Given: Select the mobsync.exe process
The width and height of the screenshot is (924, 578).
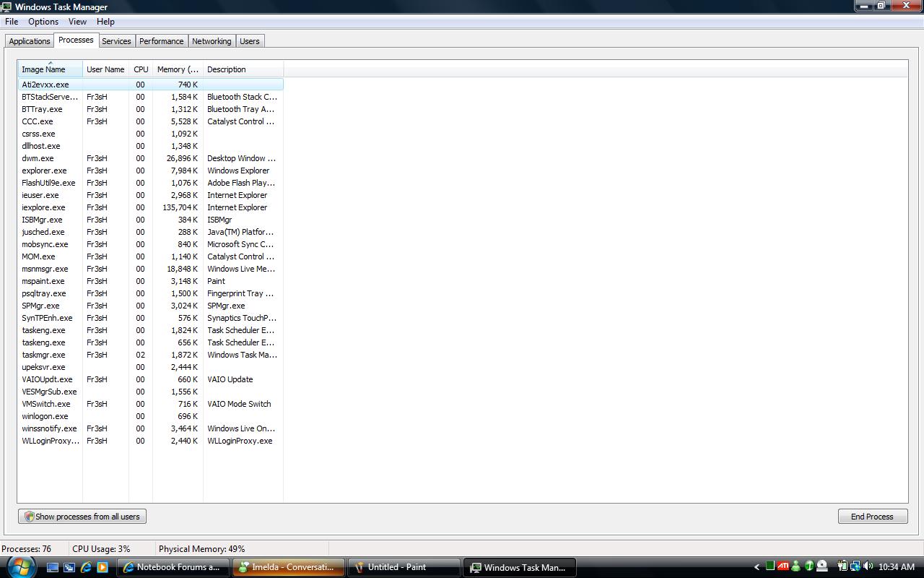Looking at the screenshot, I should (x=150, y=244).
